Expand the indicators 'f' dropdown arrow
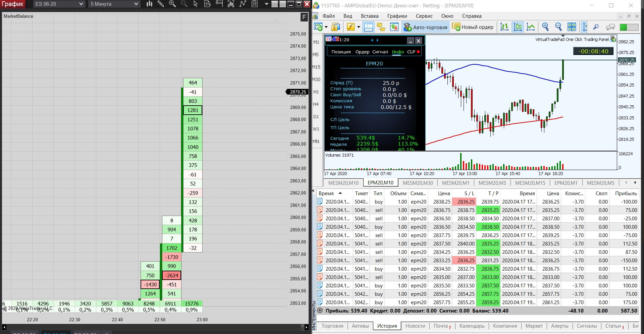 tap(359, 27)
